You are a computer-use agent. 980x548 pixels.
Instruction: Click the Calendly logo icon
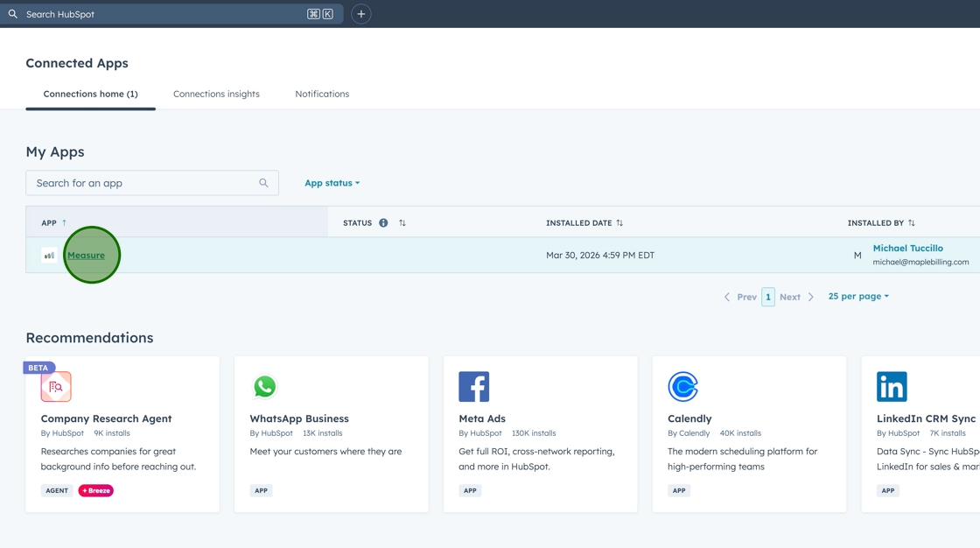pos(682,386)
